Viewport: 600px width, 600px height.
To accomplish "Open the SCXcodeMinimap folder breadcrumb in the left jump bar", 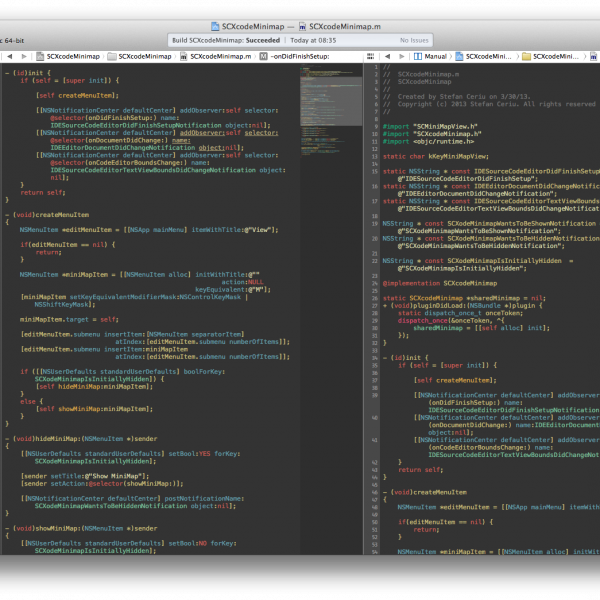I will point(139,56).
